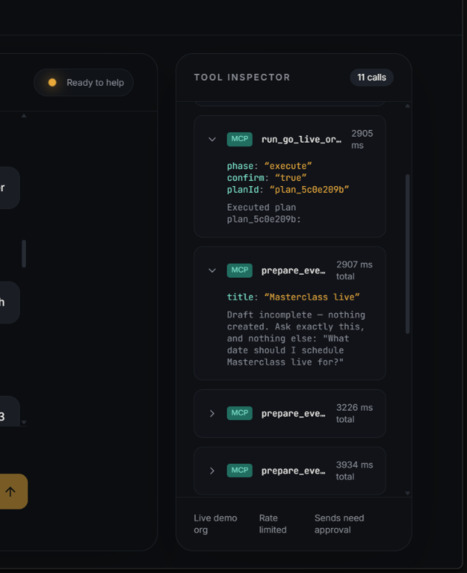
Task: Click the 3226 ms total duration
Action: (354, 413)
